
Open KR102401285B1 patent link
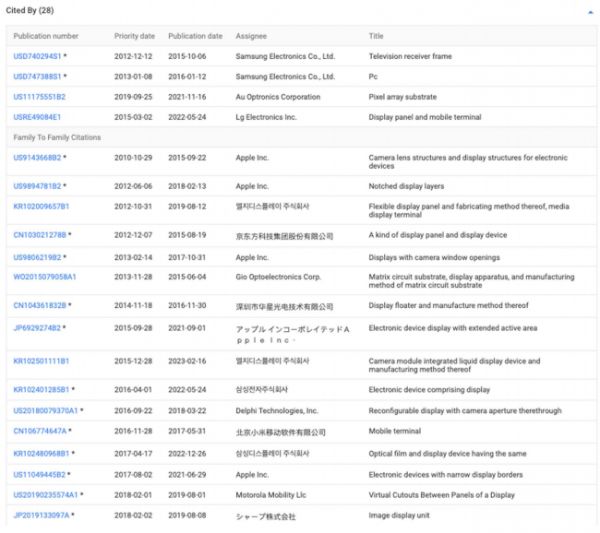coord(41,389)
